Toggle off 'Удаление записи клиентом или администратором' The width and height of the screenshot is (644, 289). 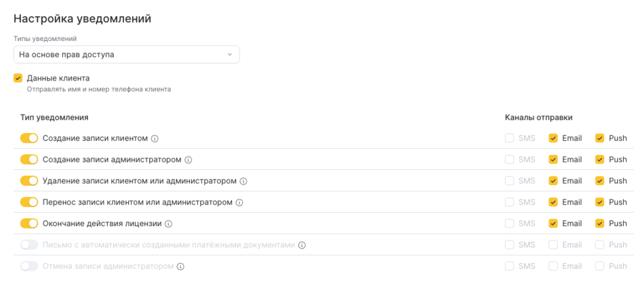29,181
